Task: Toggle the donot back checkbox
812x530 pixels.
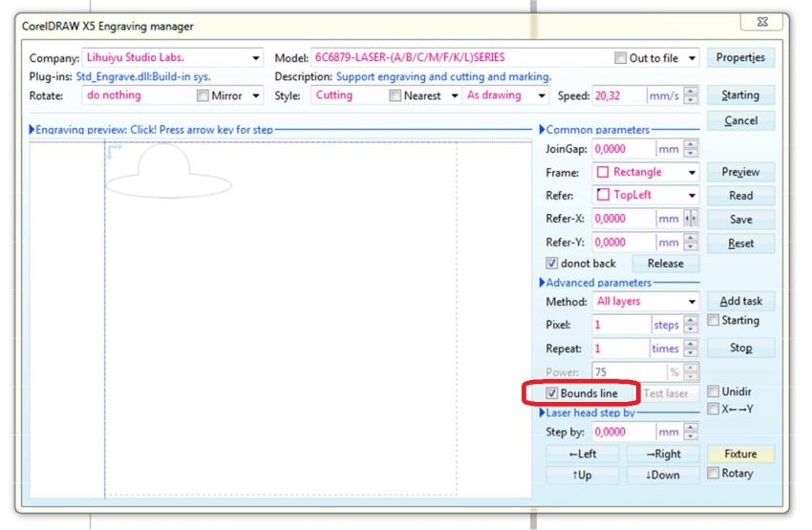Action: coord(552,264)
